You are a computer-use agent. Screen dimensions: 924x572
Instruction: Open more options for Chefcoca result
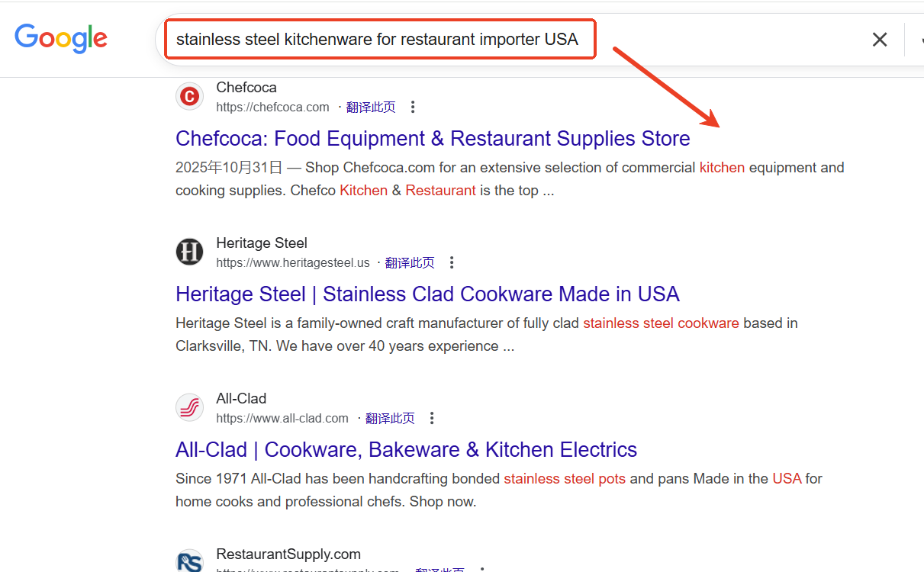[x=413, y=108]
